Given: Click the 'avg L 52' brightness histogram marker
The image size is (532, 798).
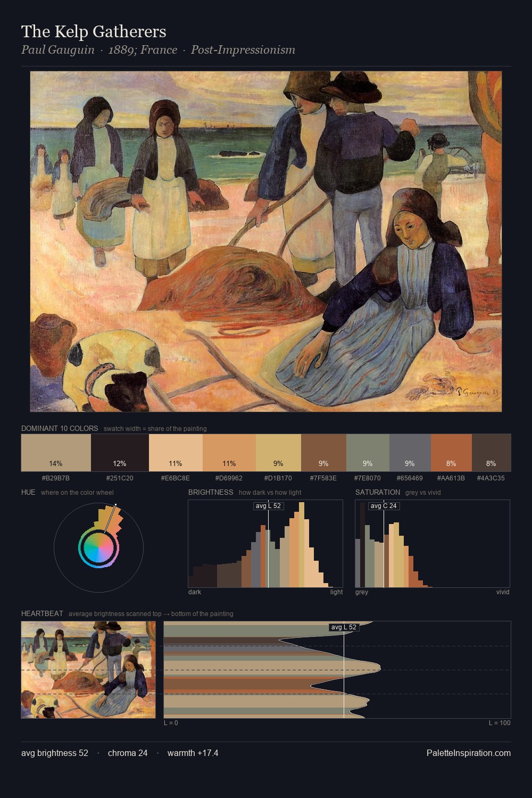Looking at the screenshot, I should (x=269, y=506).
